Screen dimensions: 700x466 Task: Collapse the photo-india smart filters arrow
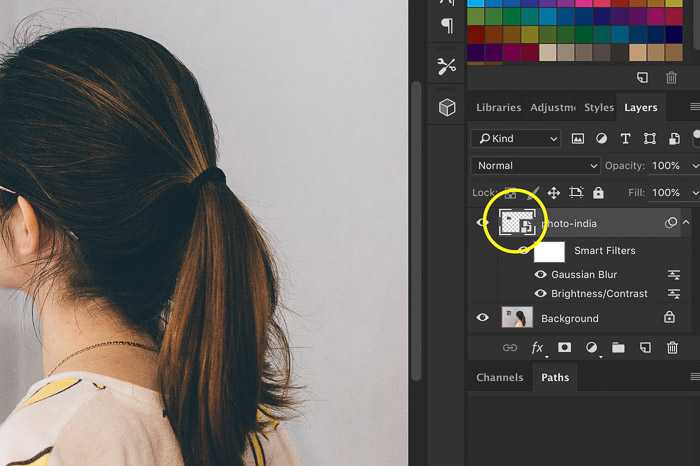[x=686, y=222]
